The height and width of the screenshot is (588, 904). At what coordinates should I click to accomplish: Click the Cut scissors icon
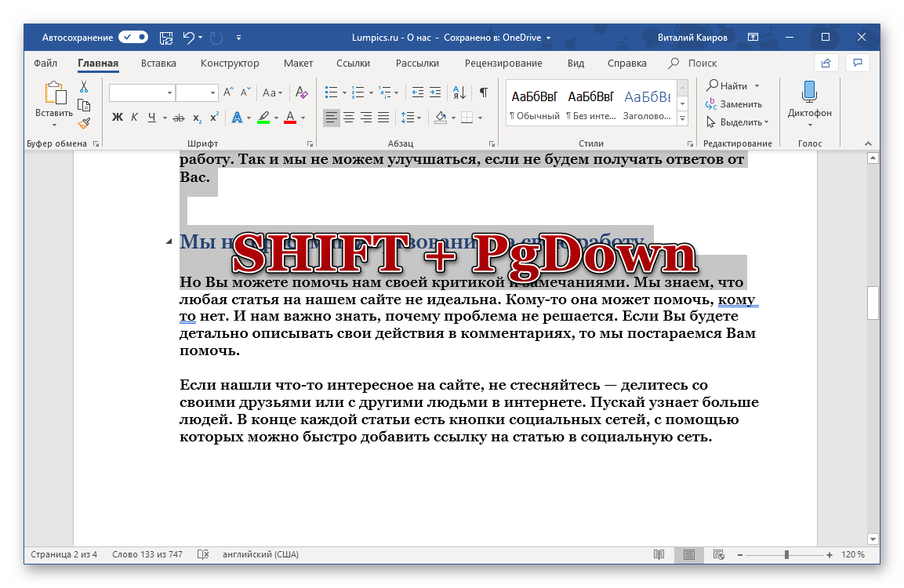[x=84, y=87]
